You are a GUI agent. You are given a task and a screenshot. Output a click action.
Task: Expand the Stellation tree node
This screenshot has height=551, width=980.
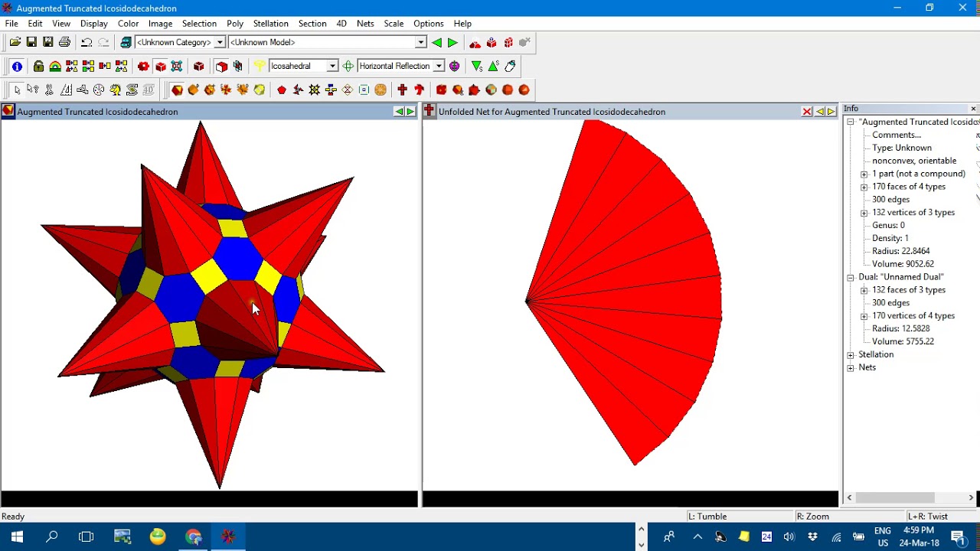pyautogui.click(x=851, y=355)
